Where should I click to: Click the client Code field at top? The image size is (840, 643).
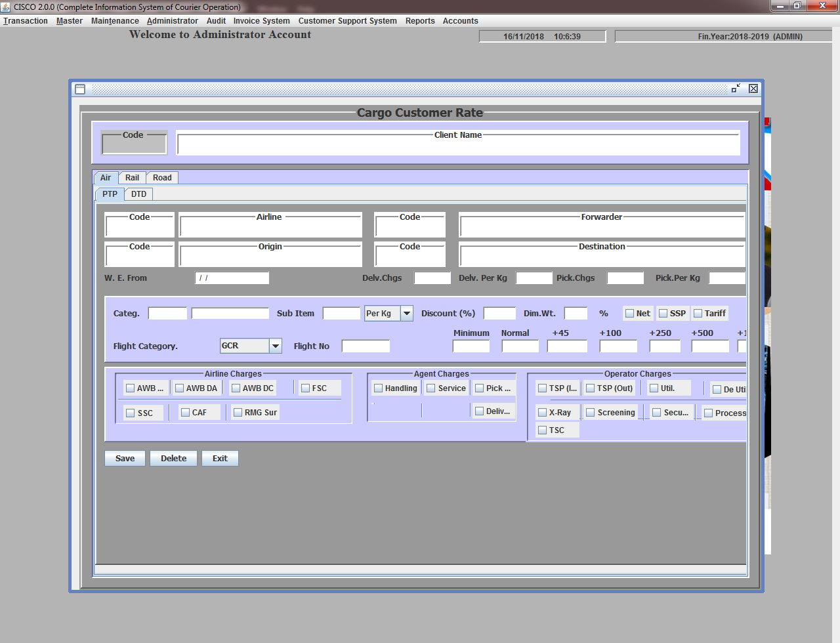(x=135, y=144)
